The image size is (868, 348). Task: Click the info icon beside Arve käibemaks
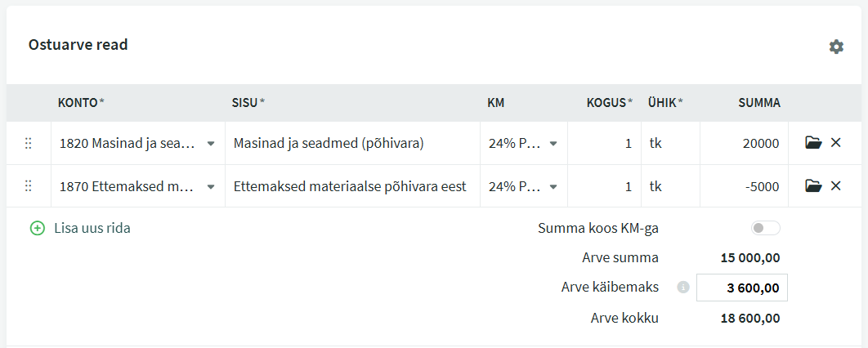tap(683, 287)
